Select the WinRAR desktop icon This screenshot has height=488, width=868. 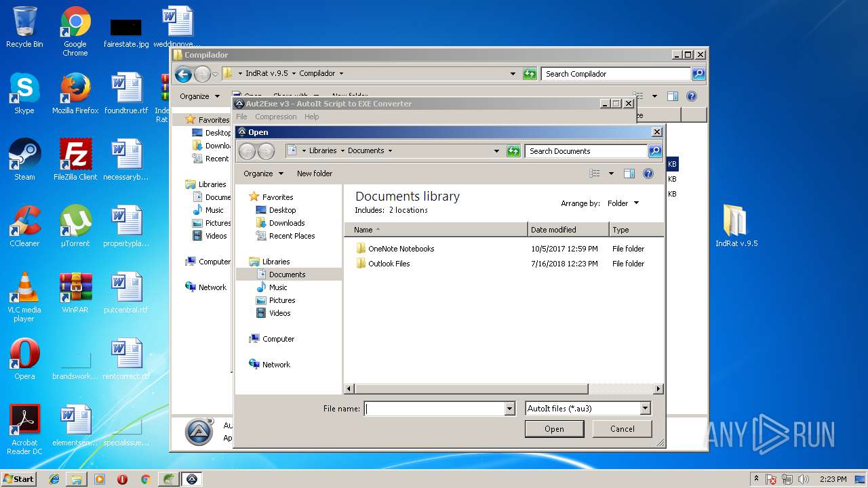(75, 293)
